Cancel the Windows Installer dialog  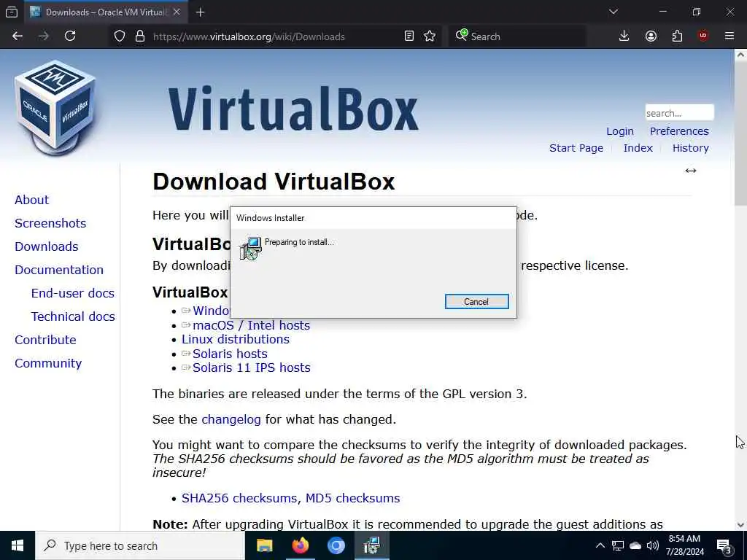[x=477, y=301]
